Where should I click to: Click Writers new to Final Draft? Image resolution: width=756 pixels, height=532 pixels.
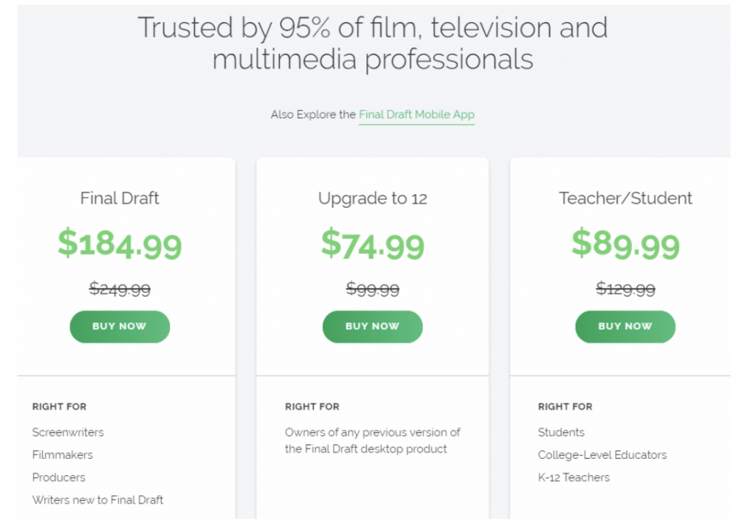pyautogui.click(x=97, y=500)
